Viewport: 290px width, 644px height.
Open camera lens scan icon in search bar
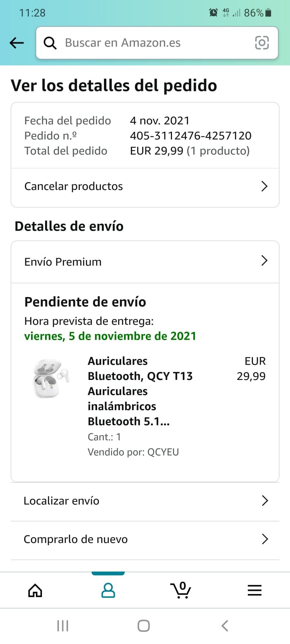pyautogui.click(x=262, y=43)
